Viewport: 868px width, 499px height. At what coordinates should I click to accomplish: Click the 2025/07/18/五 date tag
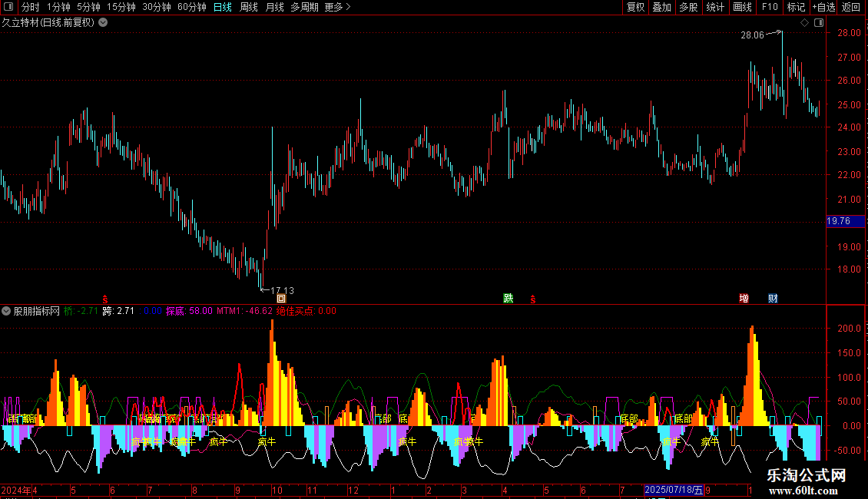point(674,490)
